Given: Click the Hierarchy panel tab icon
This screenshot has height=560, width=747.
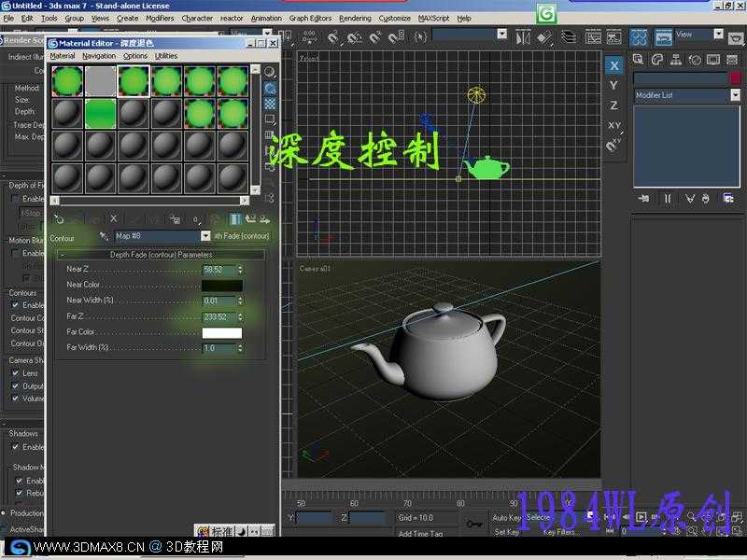Looking at the screenshot, I should (x=675, y=59).
